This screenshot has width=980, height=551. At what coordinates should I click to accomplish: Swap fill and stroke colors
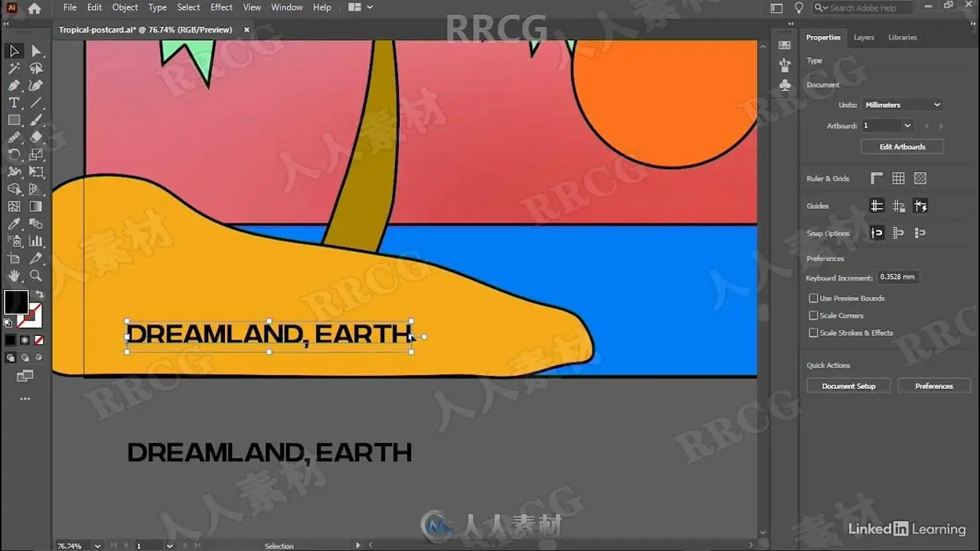click(x=39, y=294)
